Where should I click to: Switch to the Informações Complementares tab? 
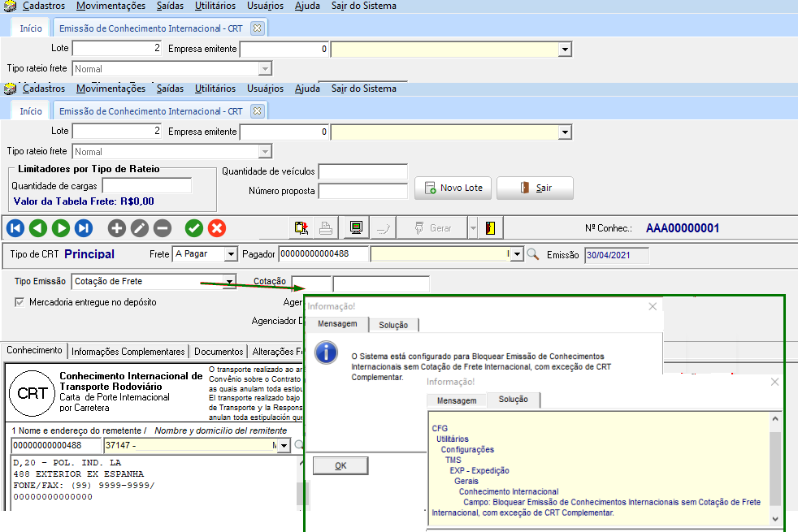128,352
